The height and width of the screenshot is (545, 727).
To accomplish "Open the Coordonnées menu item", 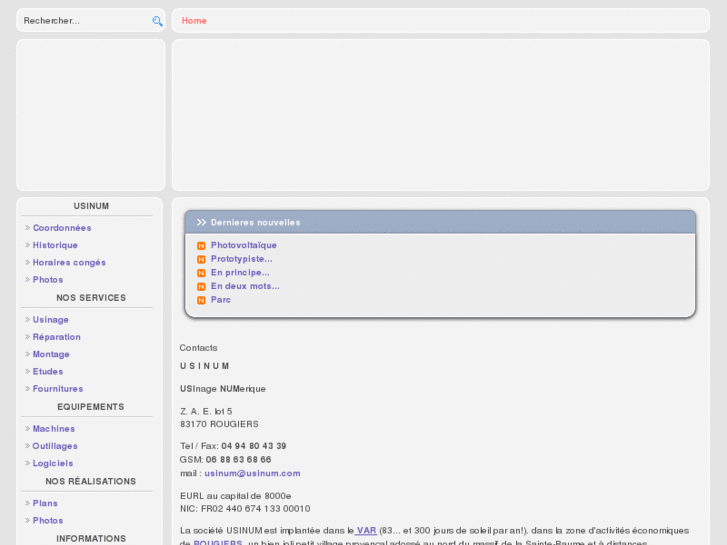I will click(62, 228).
